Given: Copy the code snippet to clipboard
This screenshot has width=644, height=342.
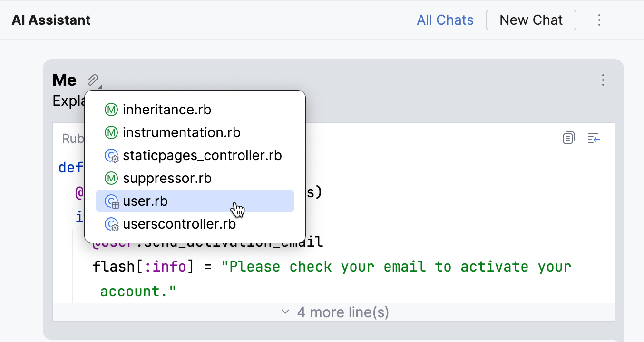Looking at the screenshot, I should pos(568,138).
